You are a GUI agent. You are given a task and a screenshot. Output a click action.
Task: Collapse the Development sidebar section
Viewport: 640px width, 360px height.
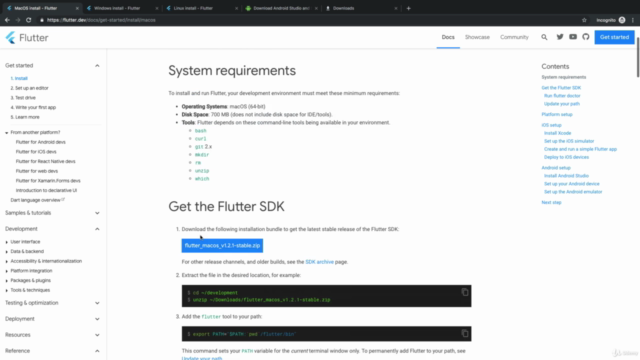coord(97,229)
